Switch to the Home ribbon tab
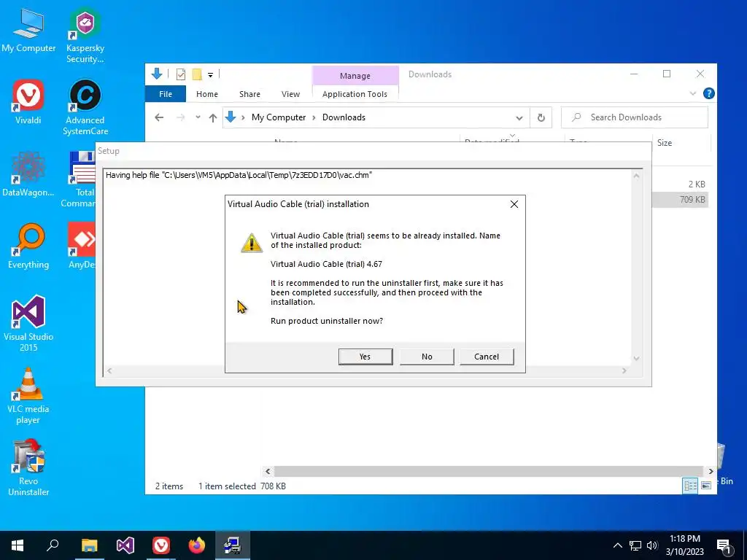Screen dimensions: 747x560 coord(206,94)
